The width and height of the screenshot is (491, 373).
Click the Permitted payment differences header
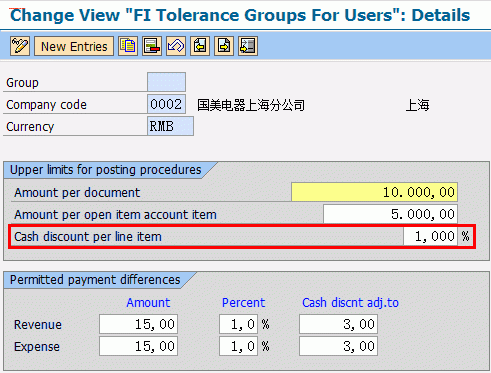pos(95,280)
